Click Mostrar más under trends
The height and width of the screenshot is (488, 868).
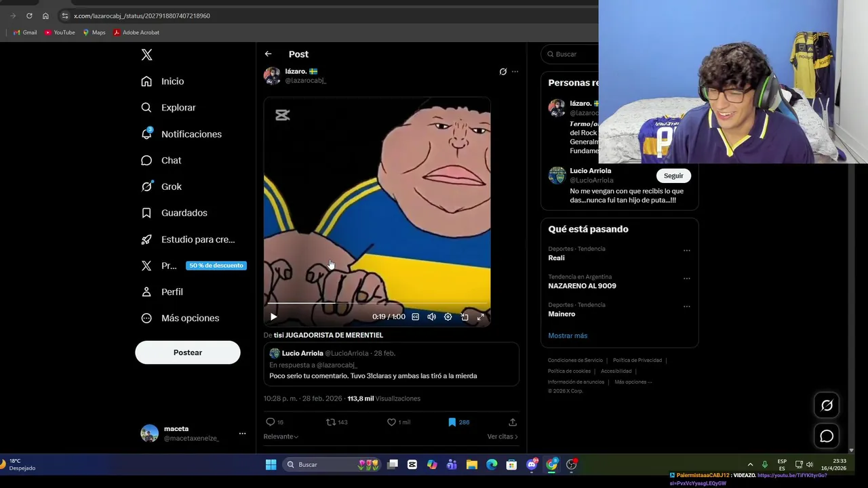pos(568,335)
